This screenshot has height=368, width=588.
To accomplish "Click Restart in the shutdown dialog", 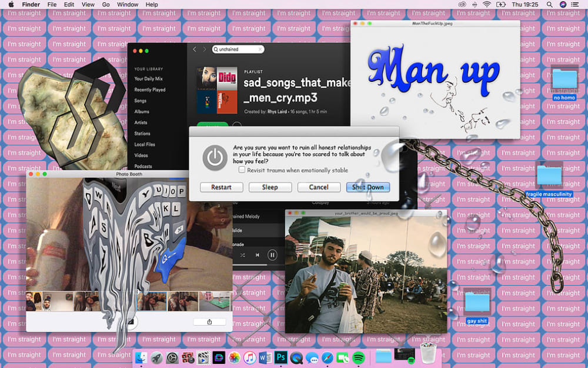I will pyautogui.click(x=221, y=187).
